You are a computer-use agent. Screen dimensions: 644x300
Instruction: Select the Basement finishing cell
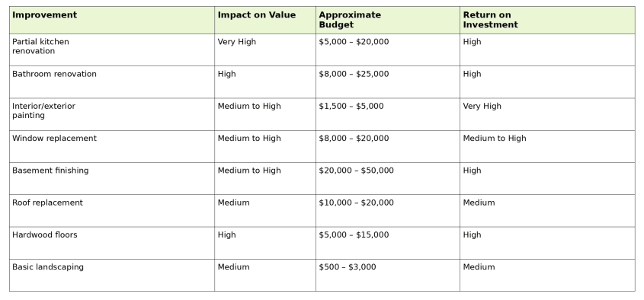point(112,178)
